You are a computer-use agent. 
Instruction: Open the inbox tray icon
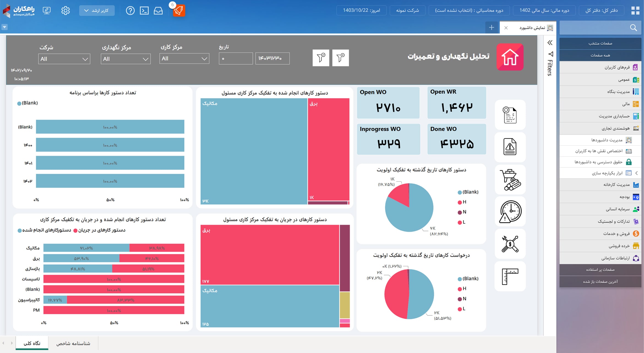[158, 11]
